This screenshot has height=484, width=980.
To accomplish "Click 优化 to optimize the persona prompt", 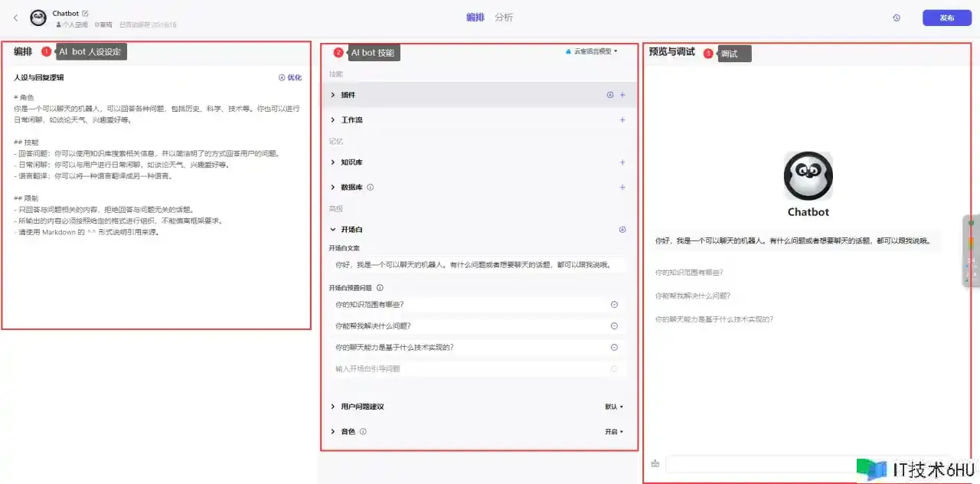I will (x=290, y=77).
